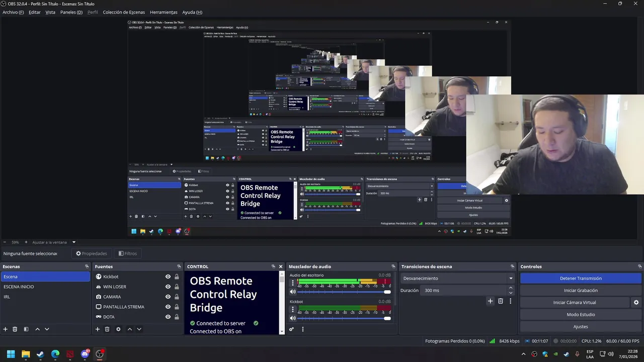Screen dimensions: 644x362
Task: Undock the Escenas panel
Action: pyautogui.click(x=87, y=266)
